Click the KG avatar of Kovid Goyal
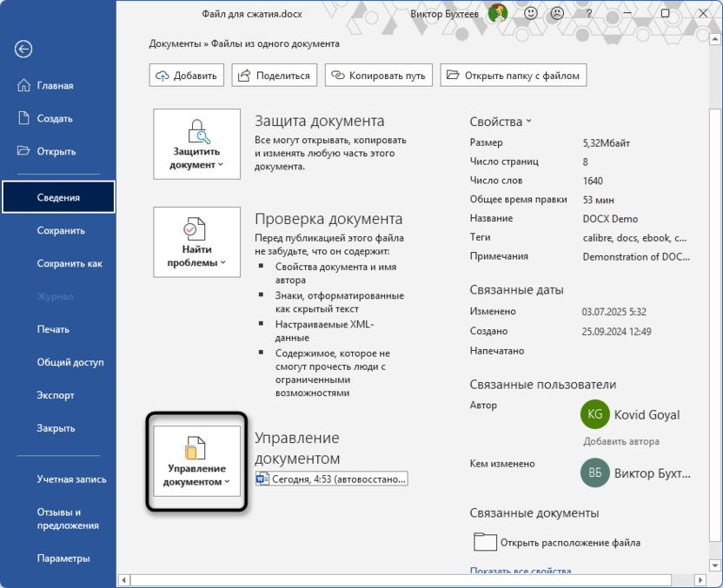The image size is (723, 588). [594, 414]
